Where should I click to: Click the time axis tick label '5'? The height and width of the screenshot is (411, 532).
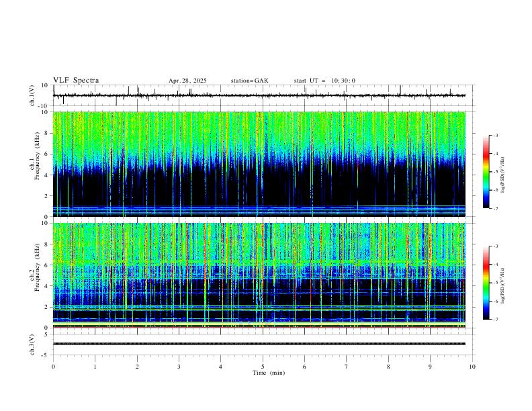pyautogui.click(x=263, y=367)
